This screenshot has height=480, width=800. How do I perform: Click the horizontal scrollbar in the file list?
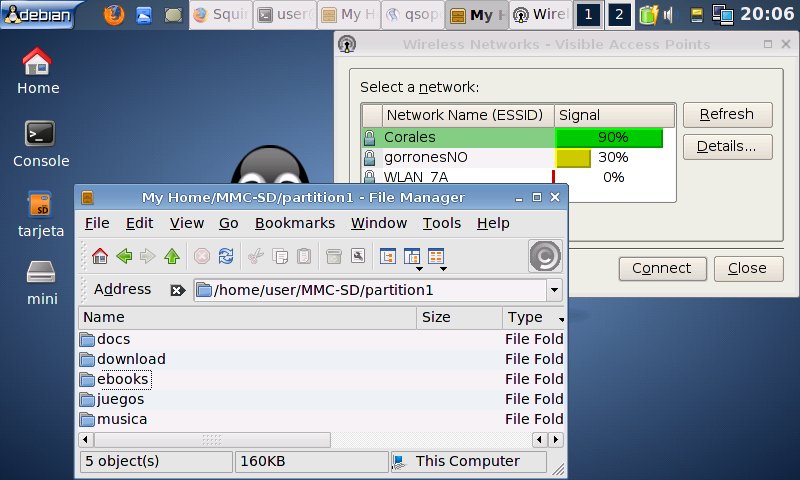[x=212, y=439]
